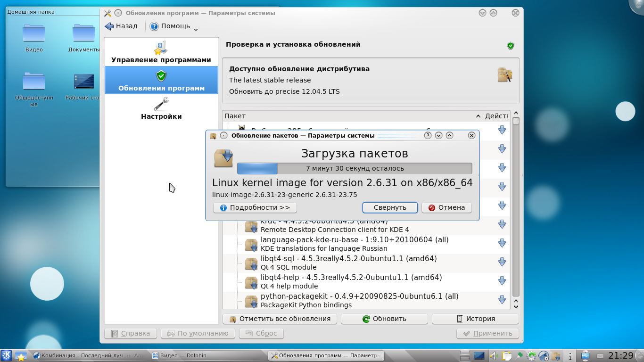Expand the Подробности >> details section
The image size is (644, 362).
pyautogui.click(x=255, y=207)
